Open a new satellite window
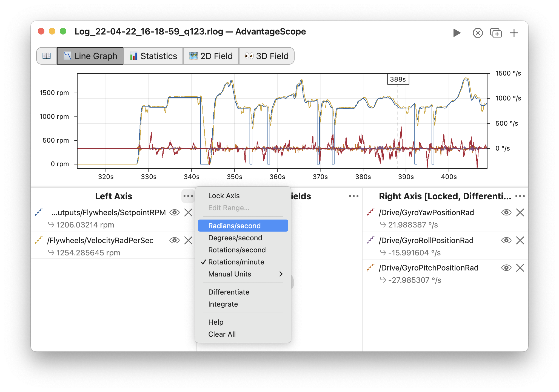 tap(496, 33)
